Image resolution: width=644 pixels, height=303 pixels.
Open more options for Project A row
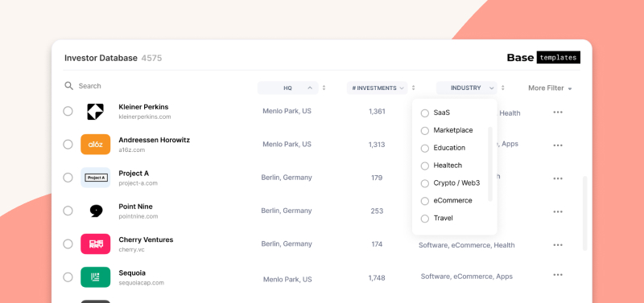[558, 178]
